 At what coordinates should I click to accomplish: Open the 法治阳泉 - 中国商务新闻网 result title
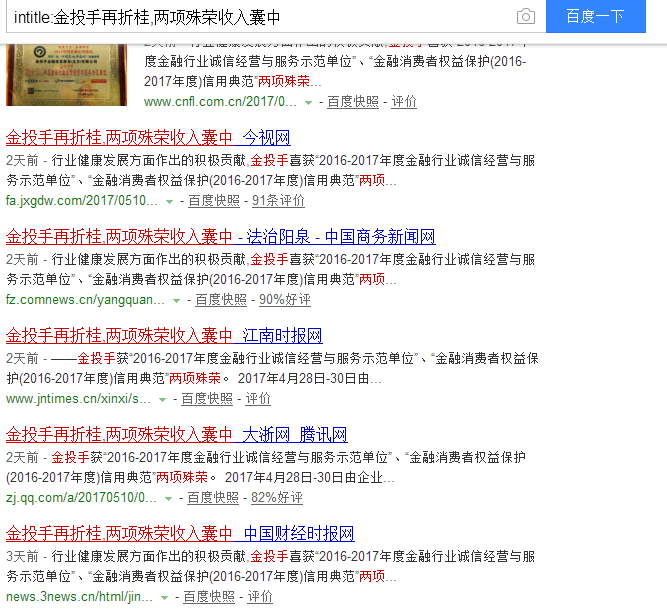tap(220, 236)
